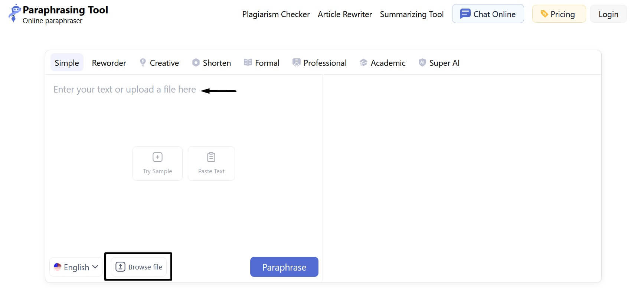644x294 pixels.
Task: Click the shield icon for Super AI
Action: 422,62
